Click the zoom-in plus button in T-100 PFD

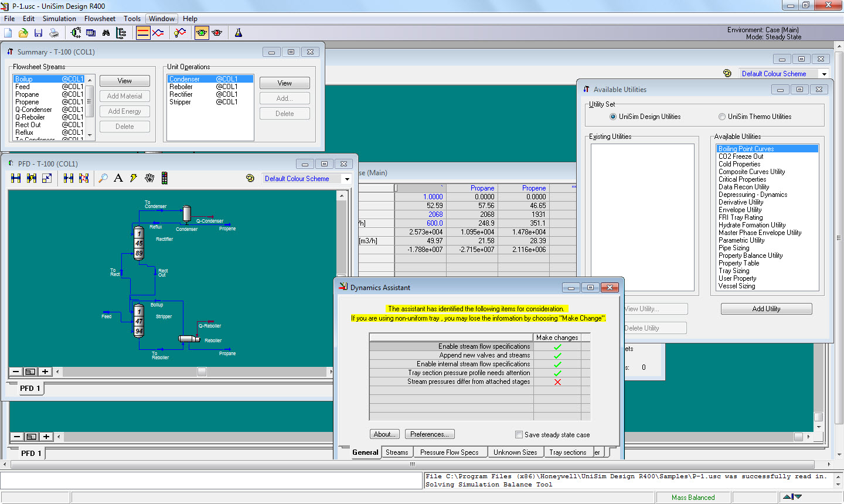point(45,372)
